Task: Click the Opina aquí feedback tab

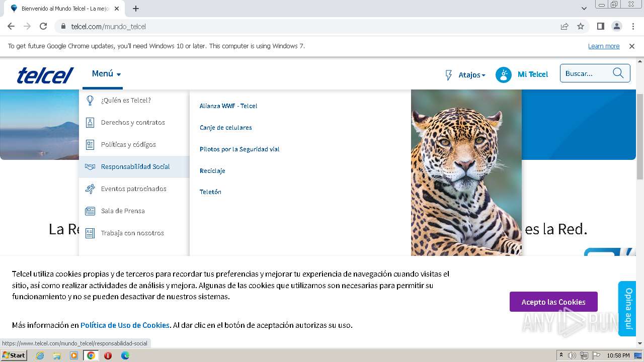Action: [627, 308]
